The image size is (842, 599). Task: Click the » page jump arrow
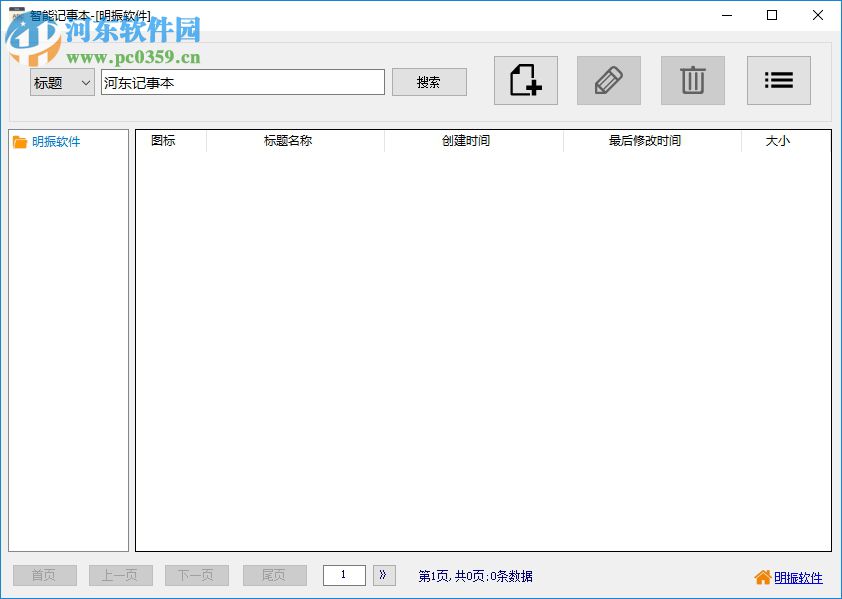(x=384, y=575)
